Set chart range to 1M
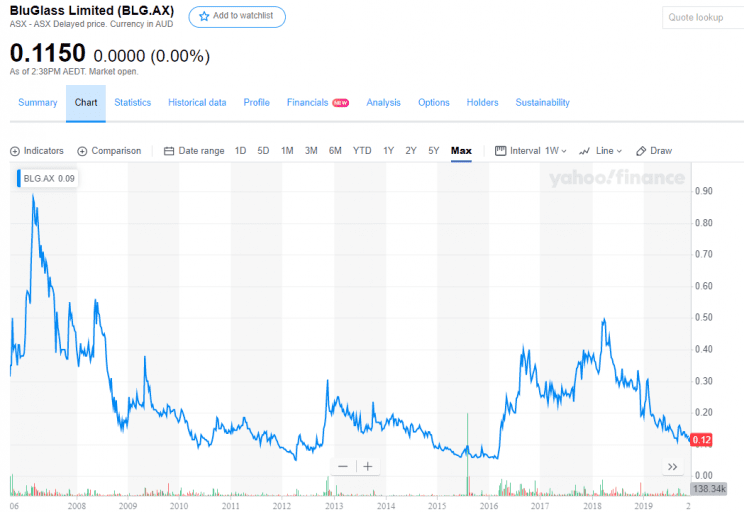 [287, 151]
